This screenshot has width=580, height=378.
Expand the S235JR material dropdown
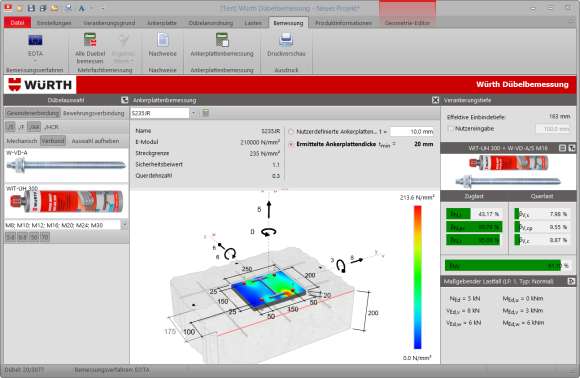click(x=193, y=113)
